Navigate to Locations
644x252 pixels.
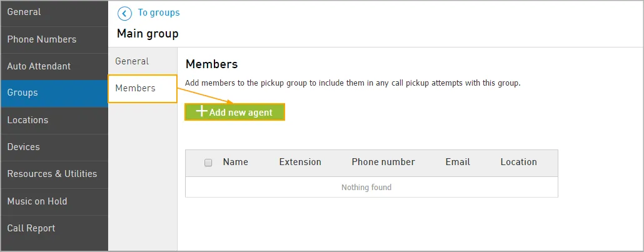tap(54, 121)
